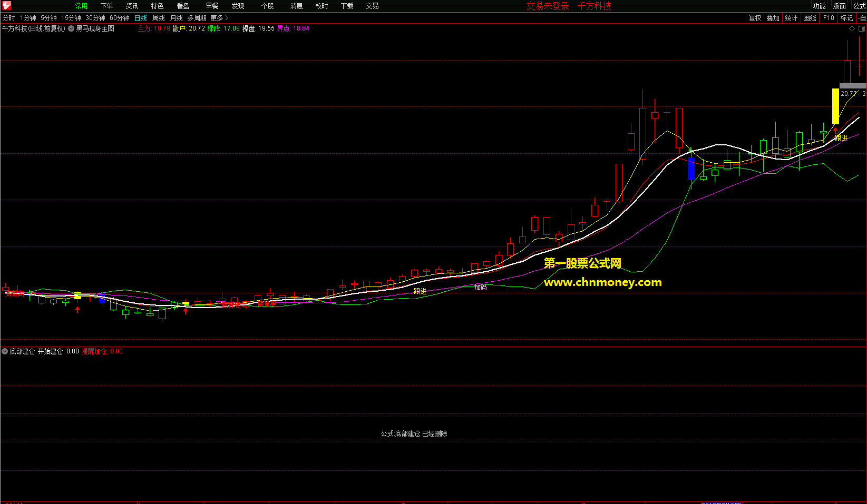Open the 资讯 menu

click(x=132, y=6)
